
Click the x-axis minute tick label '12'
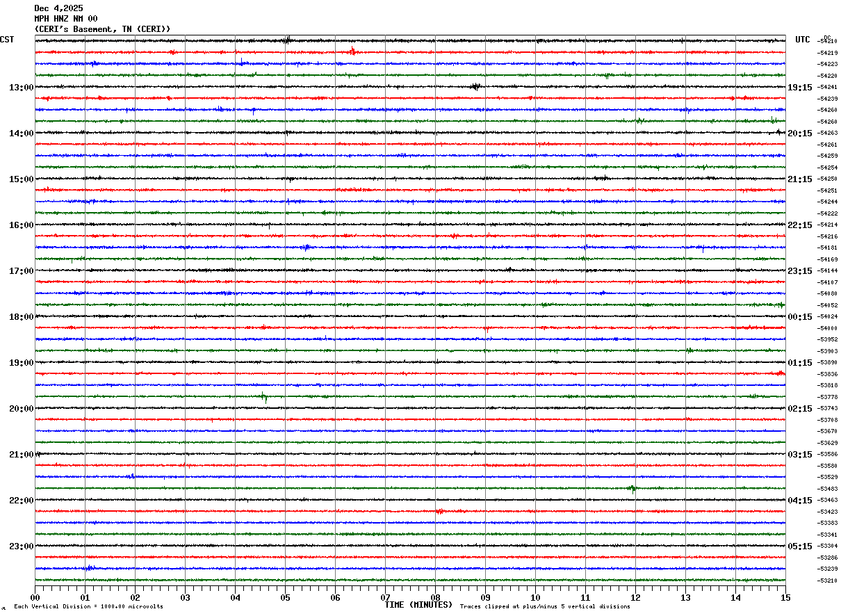[x=635, y=597]
